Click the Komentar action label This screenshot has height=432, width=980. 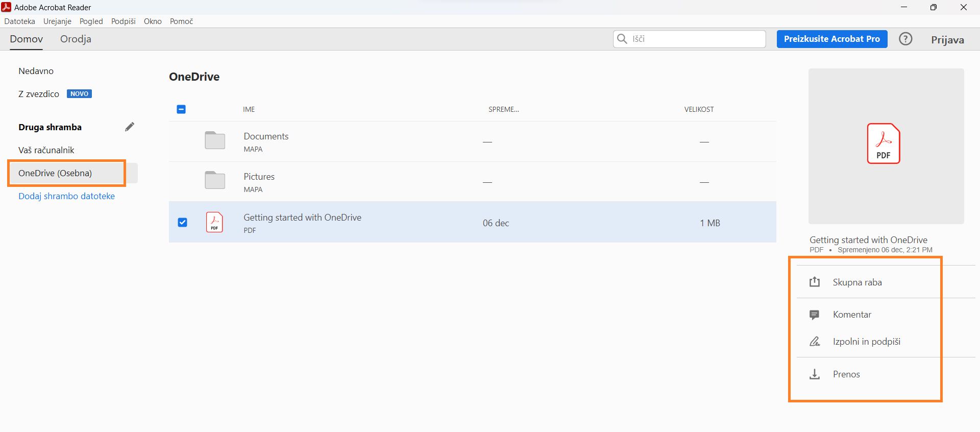point(852,315)
